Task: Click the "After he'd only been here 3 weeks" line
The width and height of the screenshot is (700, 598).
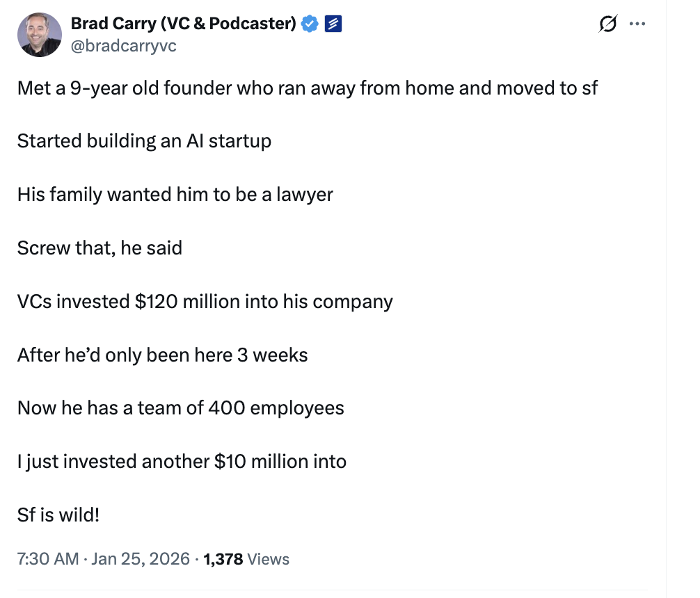Action: click(x=162, y=355)
